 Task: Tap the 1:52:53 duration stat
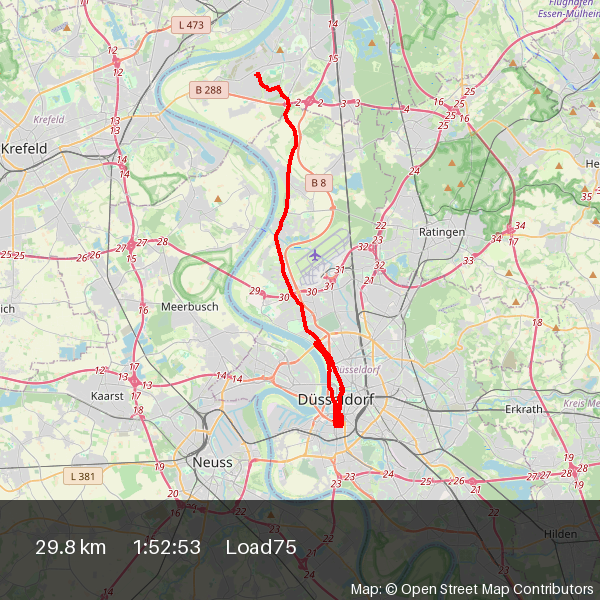coord(167,547)
